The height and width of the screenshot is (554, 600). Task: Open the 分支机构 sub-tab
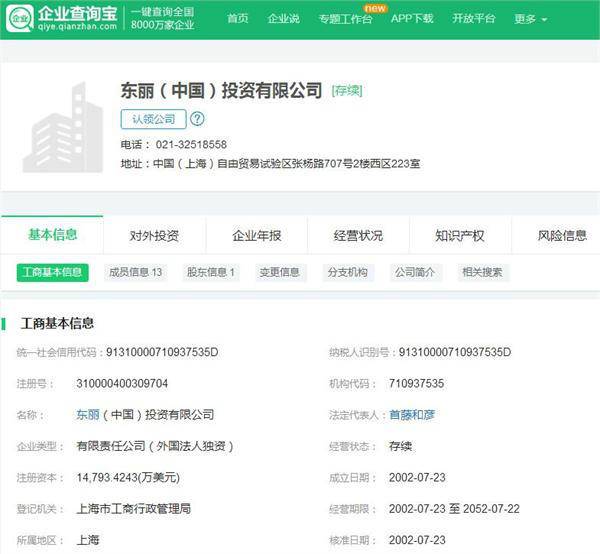(x=347, y=272)
